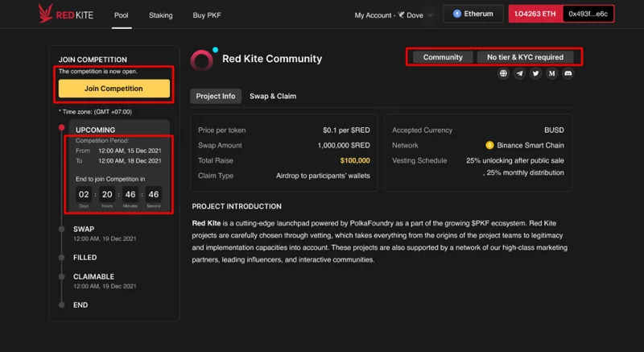Click the Join Competition button
Image resolution: width=644 pixels, height=352 pixels.
pyautogui.click(x=114, y=89)
